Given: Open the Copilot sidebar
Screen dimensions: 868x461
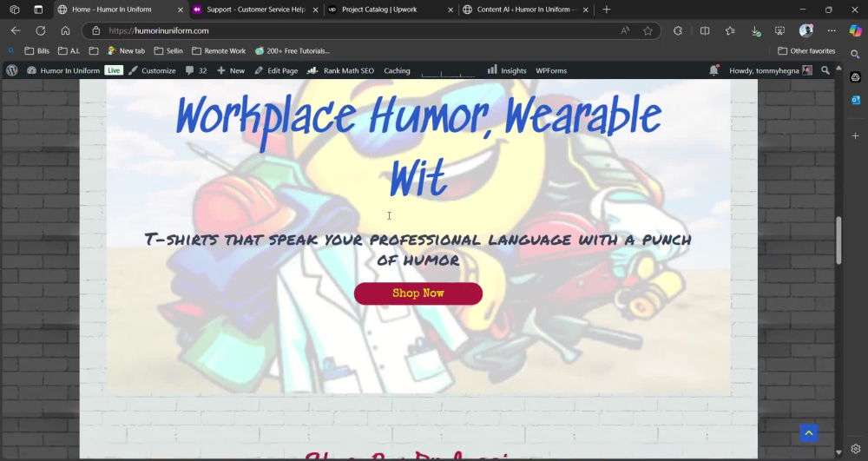Looking at the screenshot, I should click(x=855, y=30).
